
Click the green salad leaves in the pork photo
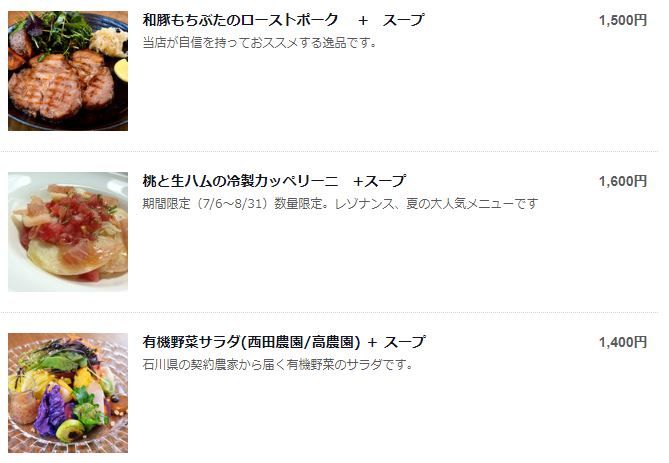pyautogui.click(x=60, y=32)
